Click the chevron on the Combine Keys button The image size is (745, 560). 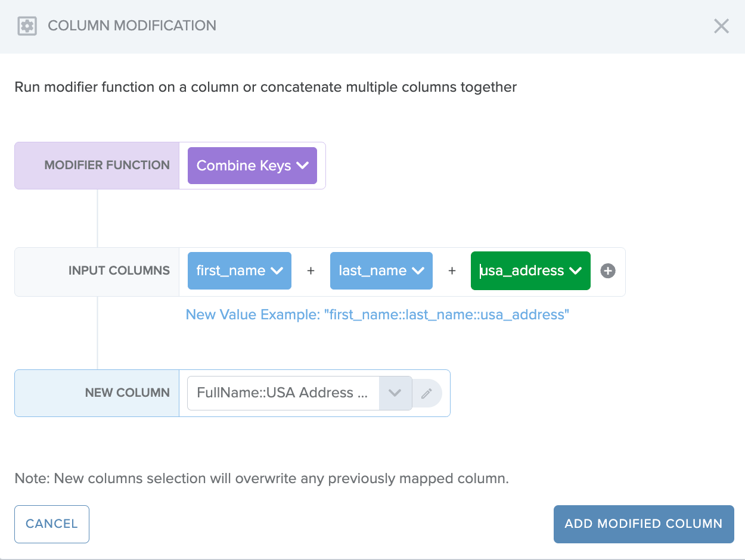pos(303,166)
